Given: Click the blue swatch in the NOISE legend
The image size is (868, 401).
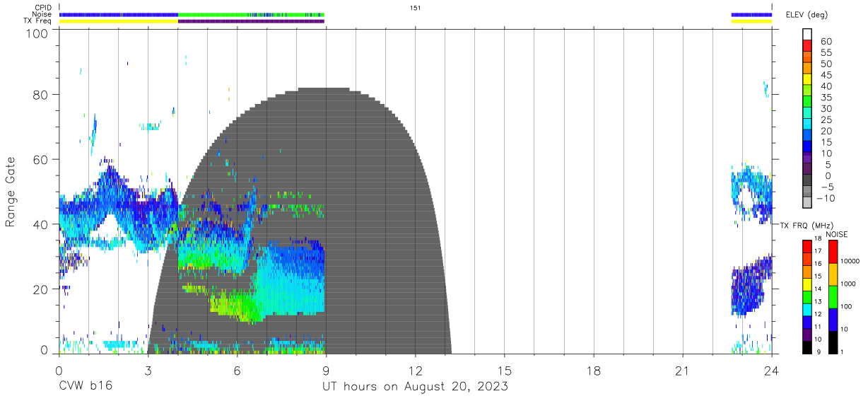Looking at the screenshot, I should 834,320.
